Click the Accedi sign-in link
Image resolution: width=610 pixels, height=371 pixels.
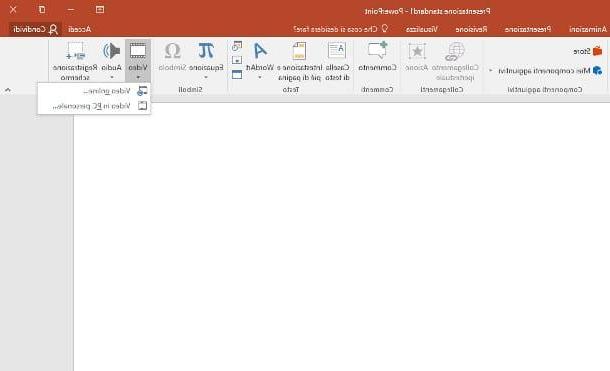(79, 29)
